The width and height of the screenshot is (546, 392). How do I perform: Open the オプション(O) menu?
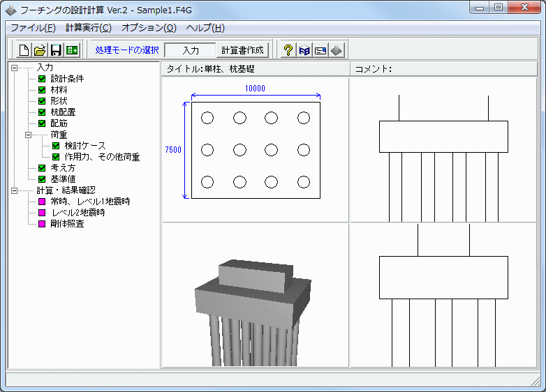click(x=149, y=28)
